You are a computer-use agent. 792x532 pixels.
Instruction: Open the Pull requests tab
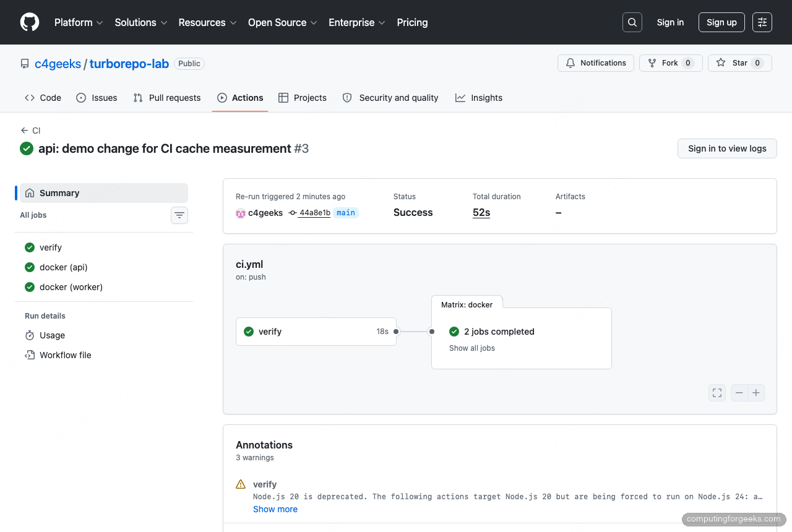pos(167,98)
